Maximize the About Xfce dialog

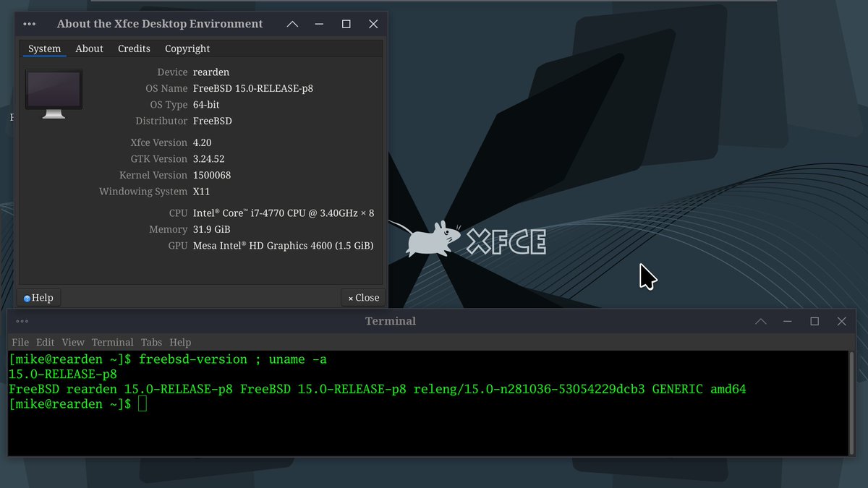(346, 24)
